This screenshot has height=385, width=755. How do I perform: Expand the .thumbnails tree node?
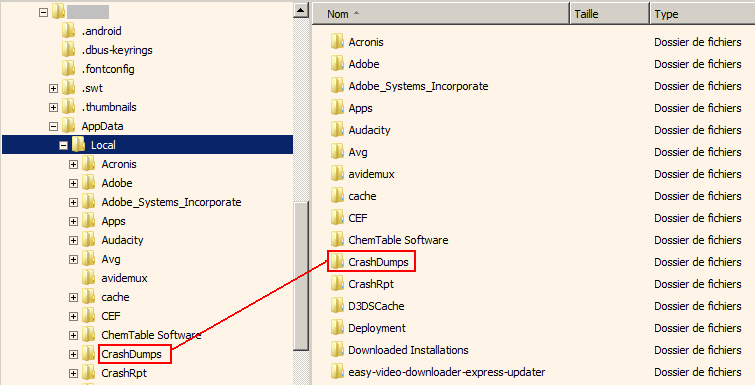pyautogui.click(x=53, y=107)
